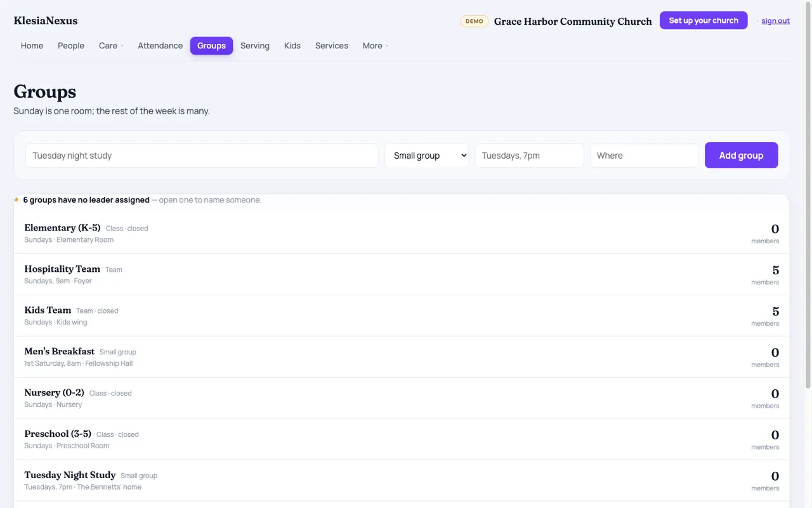
Task: Open the Men's Breakfast group
Action: tap(402, 357)
